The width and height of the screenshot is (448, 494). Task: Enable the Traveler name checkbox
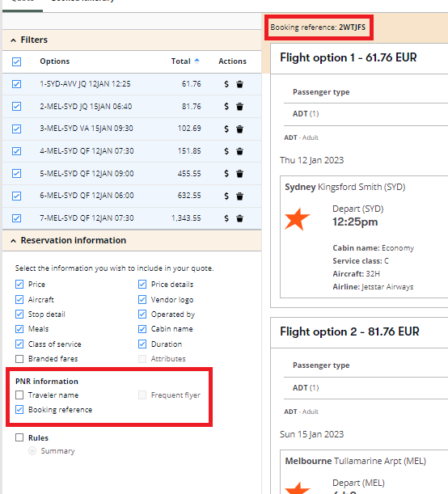click(19, 395)
